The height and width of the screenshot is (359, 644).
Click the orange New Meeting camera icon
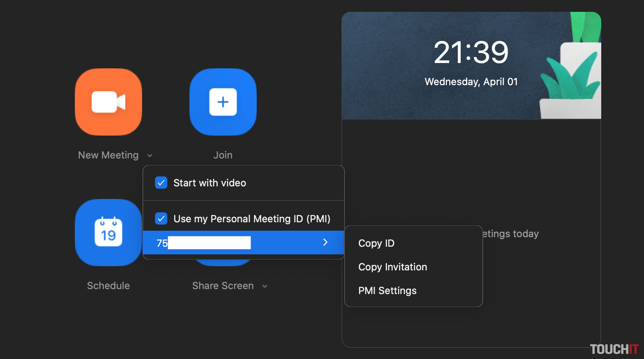(108, 102)
